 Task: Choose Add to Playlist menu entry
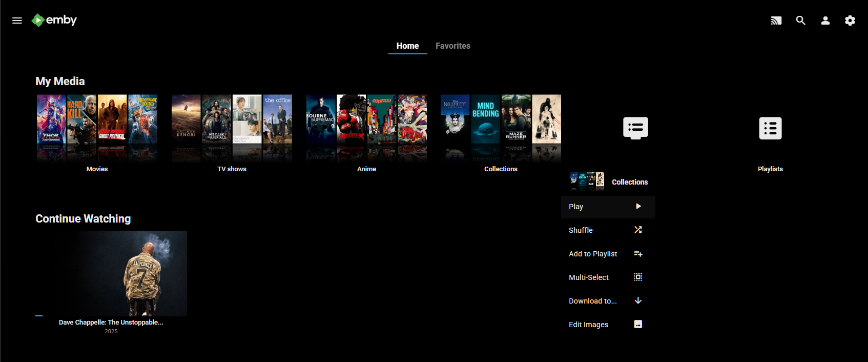pos(608,254)
